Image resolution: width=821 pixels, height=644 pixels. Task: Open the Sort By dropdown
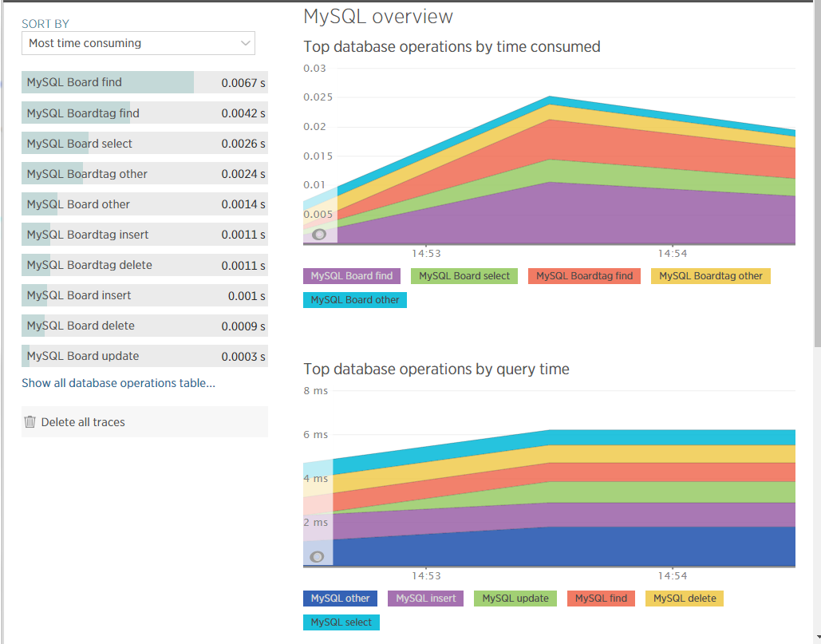pyautogui.click(x=138, y=43)
